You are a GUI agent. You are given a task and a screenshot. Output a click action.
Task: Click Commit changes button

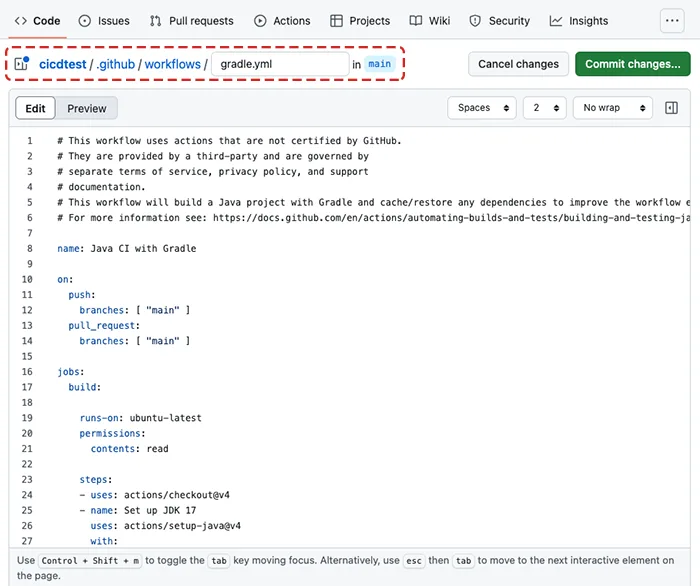click(633, 64)
